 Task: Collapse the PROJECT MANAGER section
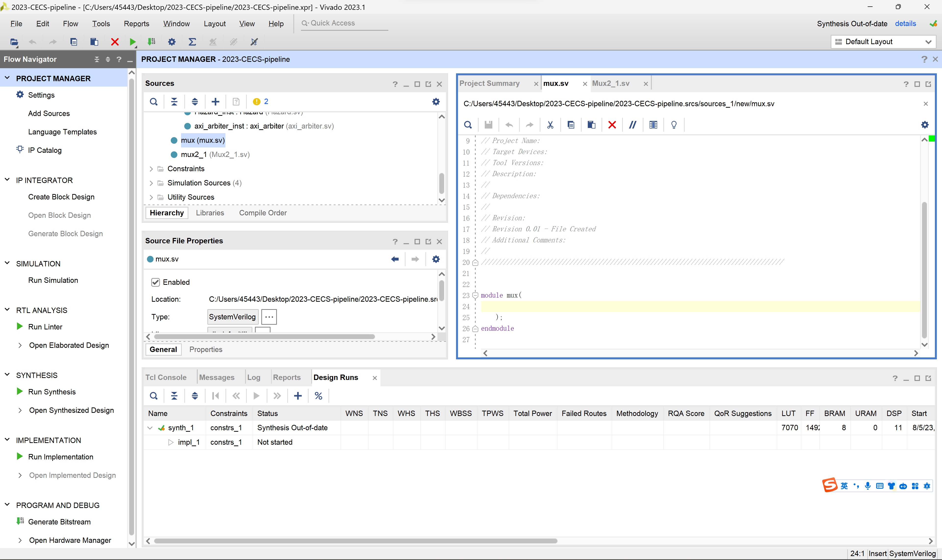tap(7, 78)
